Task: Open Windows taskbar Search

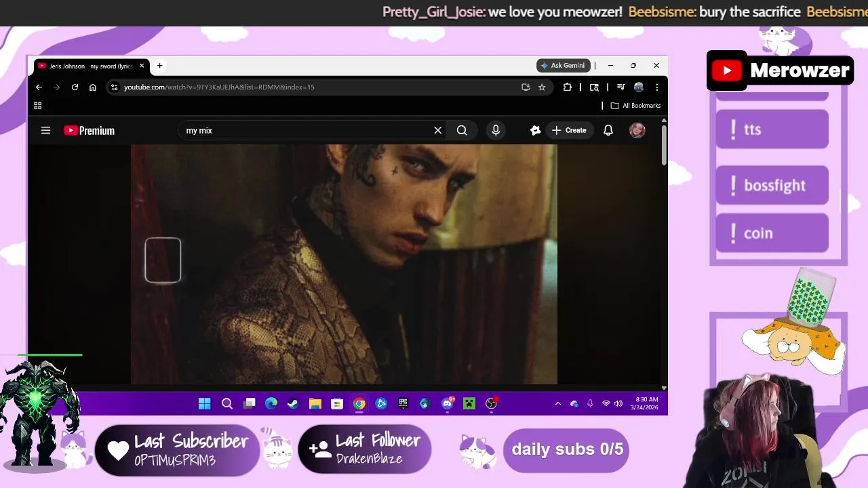Action: pyautogui.click(x=227, y=404)
